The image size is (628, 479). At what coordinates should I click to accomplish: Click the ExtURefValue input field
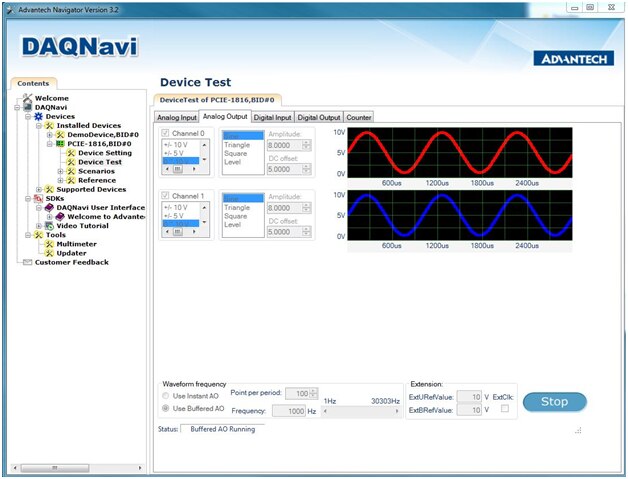coord(469,397)
